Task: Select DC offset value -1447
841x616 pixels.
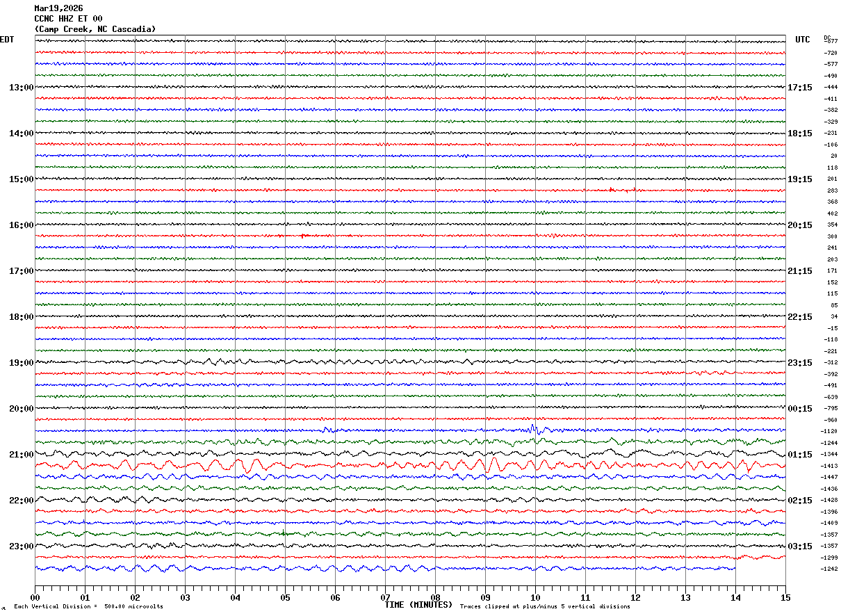Action: pos(830,477)
